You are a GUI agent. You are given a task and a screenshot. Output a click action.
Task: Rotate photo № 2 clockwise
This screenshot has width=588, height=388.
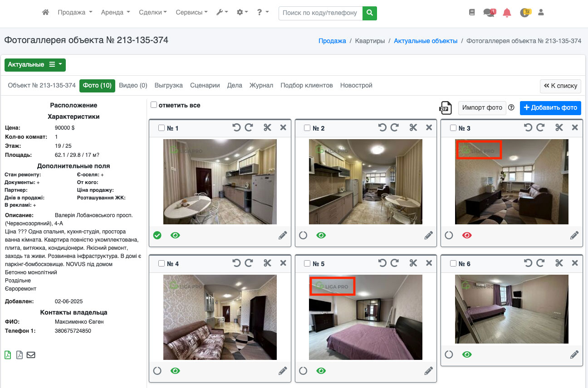coord(394,128)
